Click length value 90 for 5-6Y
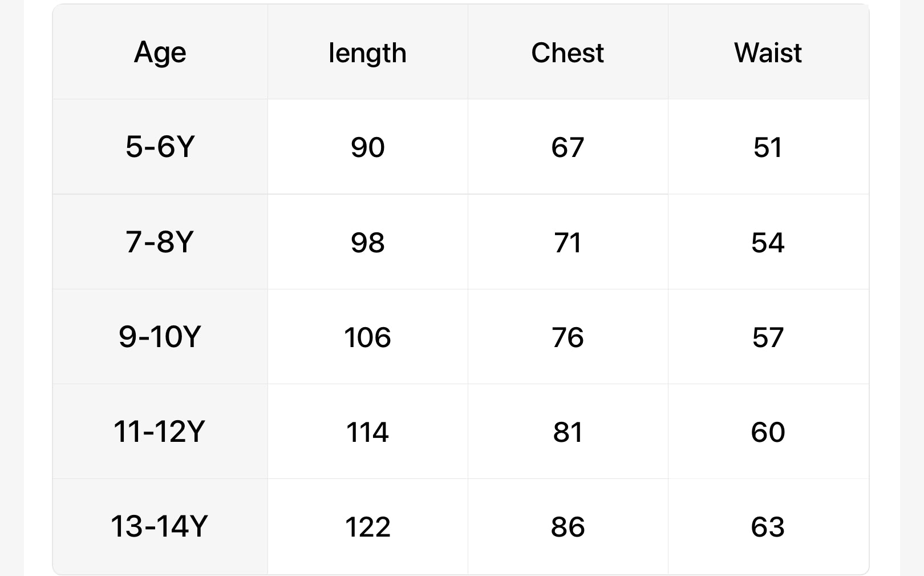Screen dimensions: 924x576 [x=367, y=147]
